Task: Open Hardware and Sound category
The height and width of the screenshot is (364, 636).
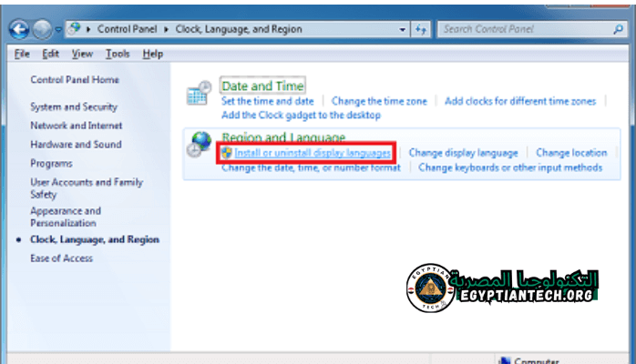Action: [x=76, y=145]
